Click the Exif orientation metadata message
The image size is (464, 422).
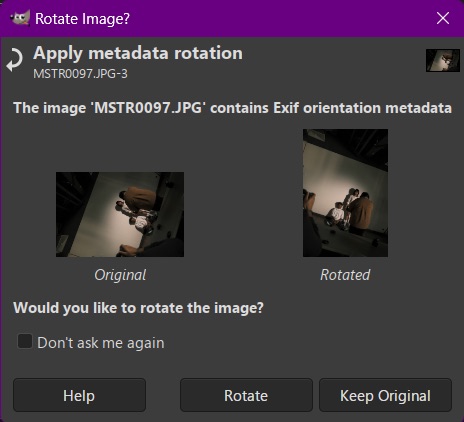232,108
